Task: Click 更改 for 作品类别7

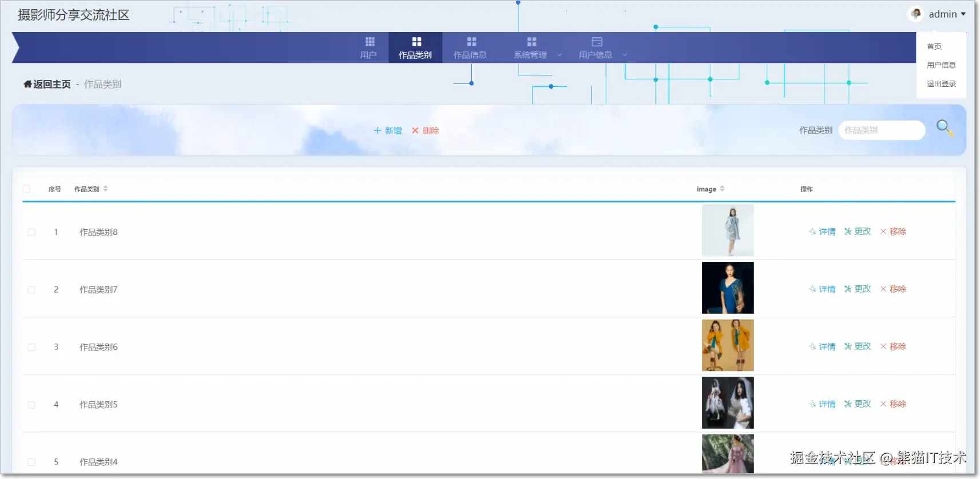Action: [x=858, y=289]
